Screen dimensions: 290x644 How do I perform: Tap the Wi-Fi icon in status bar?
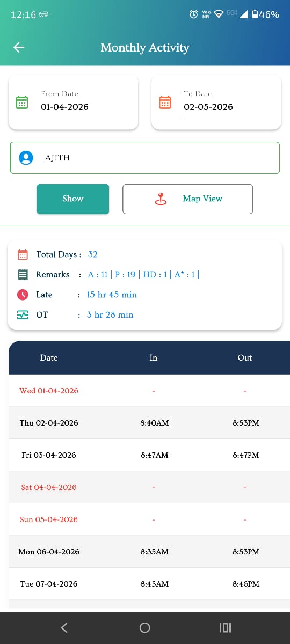(x=219, y=14)
